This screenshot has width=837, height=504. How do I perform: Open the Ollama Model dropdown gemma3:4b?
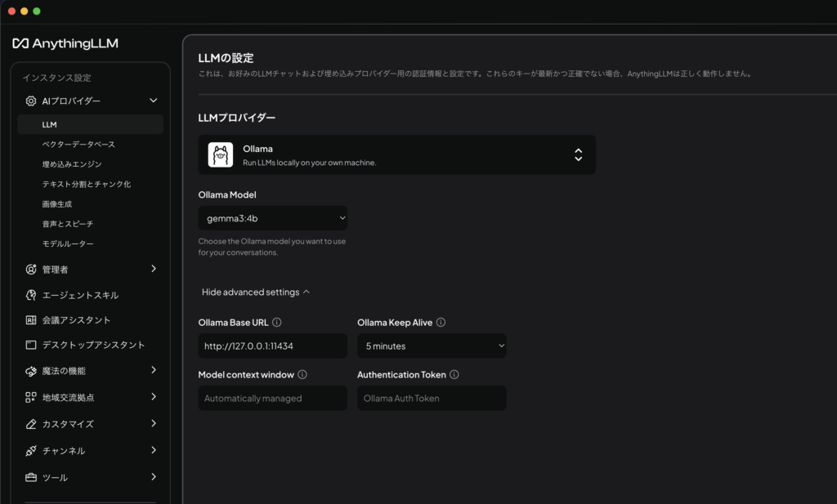pos(273,218)
